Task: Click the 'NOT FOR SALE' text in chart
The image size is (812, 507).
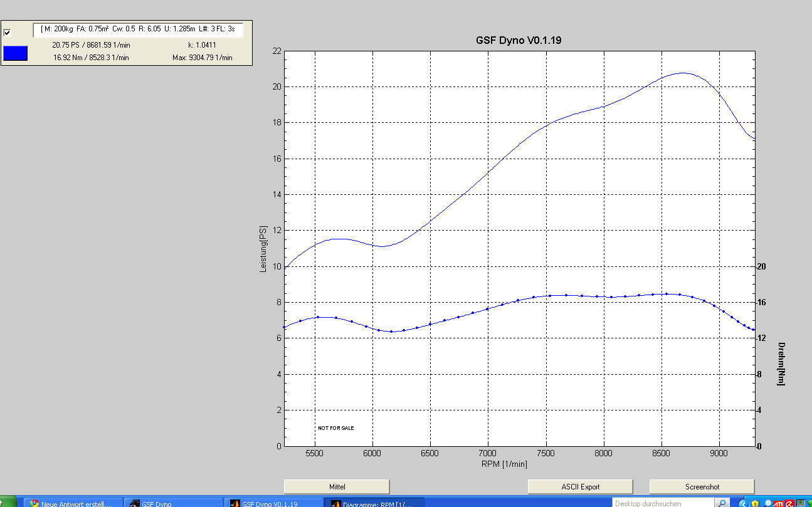Action: [335, 428]
